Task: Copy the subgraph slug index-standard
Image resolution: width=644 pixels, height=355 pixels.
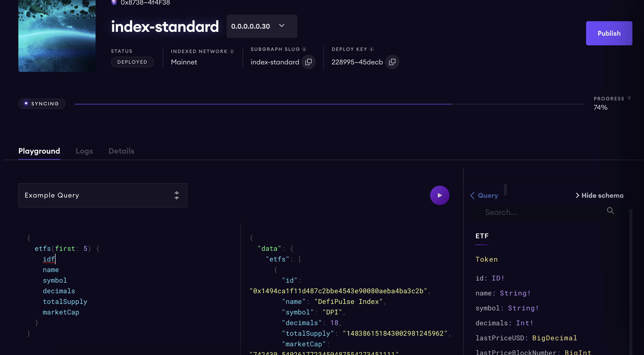Action: pos(308,62)
